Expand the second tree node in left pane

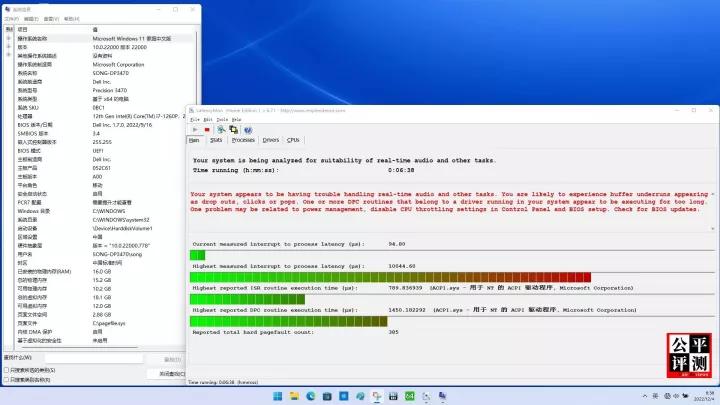coord(8,45)
